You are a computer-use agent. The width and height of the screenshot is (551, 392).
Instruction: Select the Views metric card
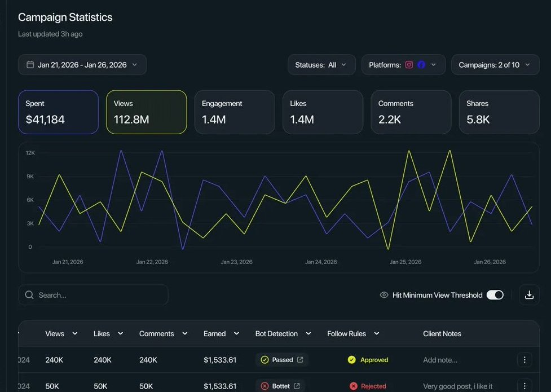[147, 112]
